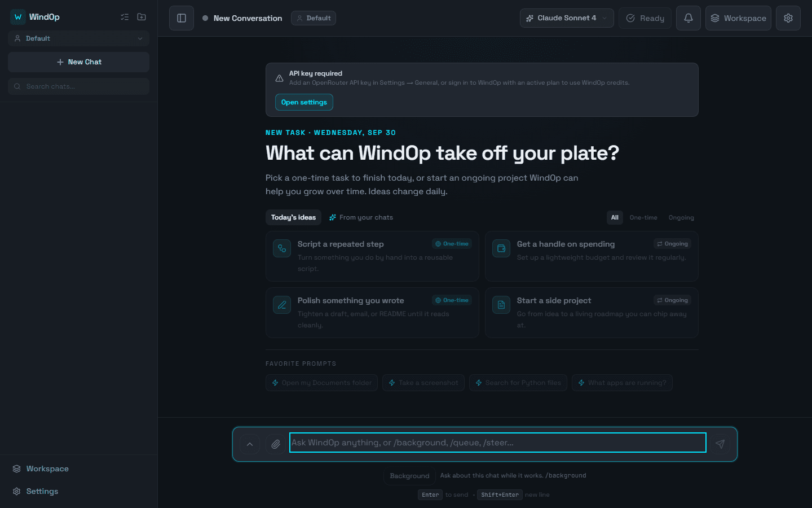Click the WindOp logo icon

click(18, 17)
